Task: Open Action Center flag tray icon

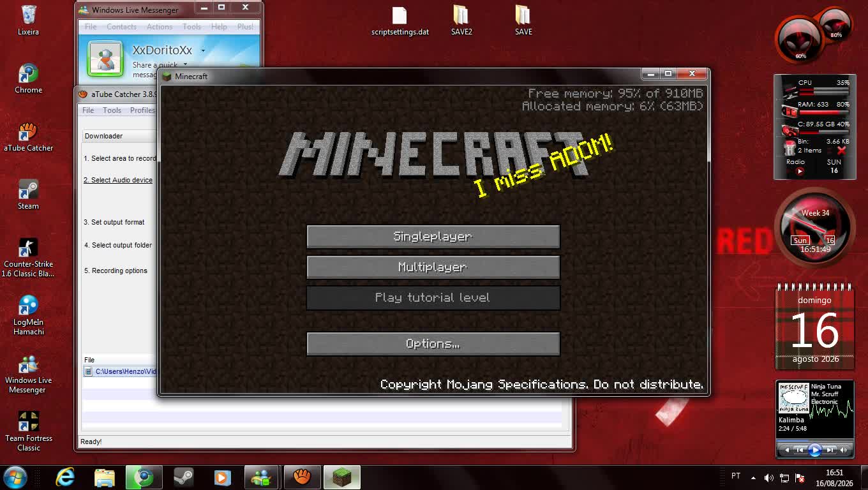Action: (x=799, y=478)
